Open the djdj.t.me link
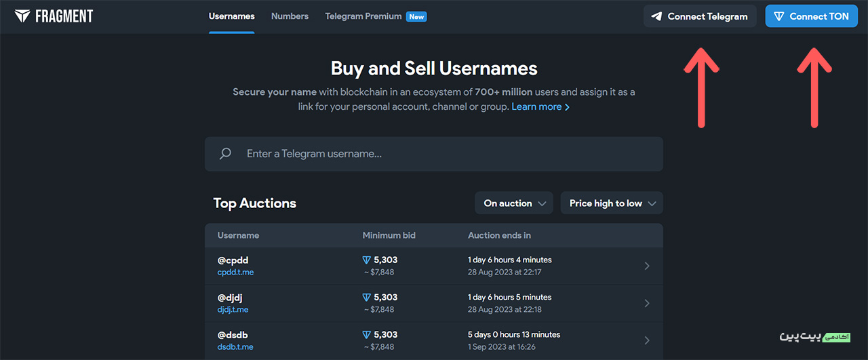 click(x=233, y=310)
